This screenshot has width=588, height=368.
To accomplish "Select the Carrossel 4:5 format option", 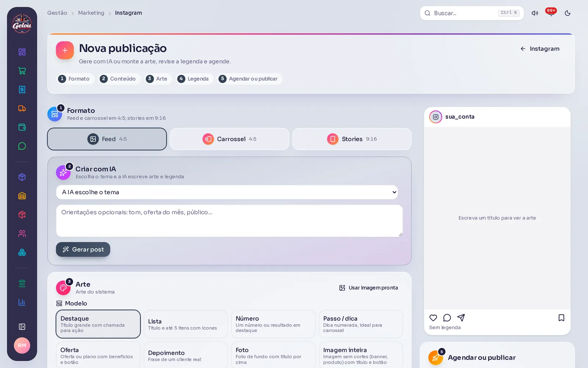I will click(229, 139).
